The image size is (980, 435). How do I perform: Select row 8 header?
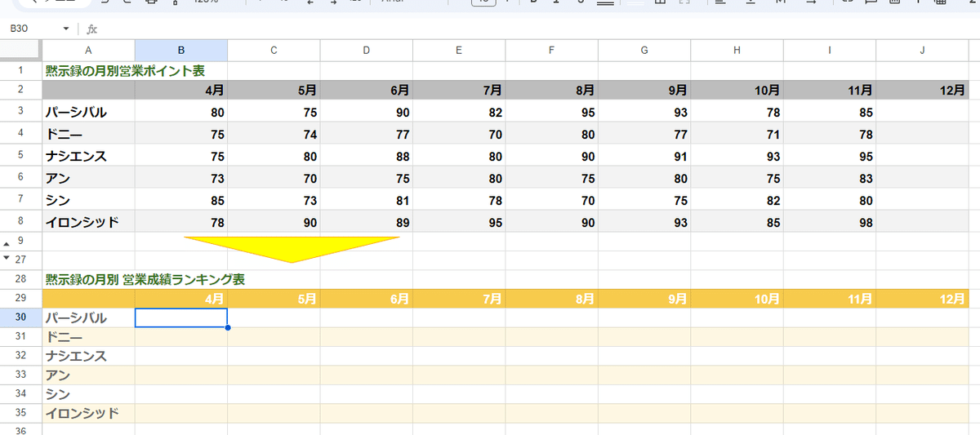tap(21, 221)
